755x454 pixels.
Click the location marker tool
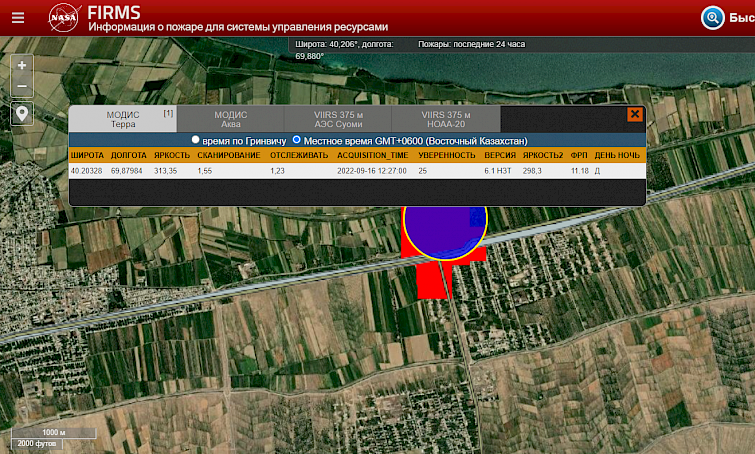coord(22,113)
